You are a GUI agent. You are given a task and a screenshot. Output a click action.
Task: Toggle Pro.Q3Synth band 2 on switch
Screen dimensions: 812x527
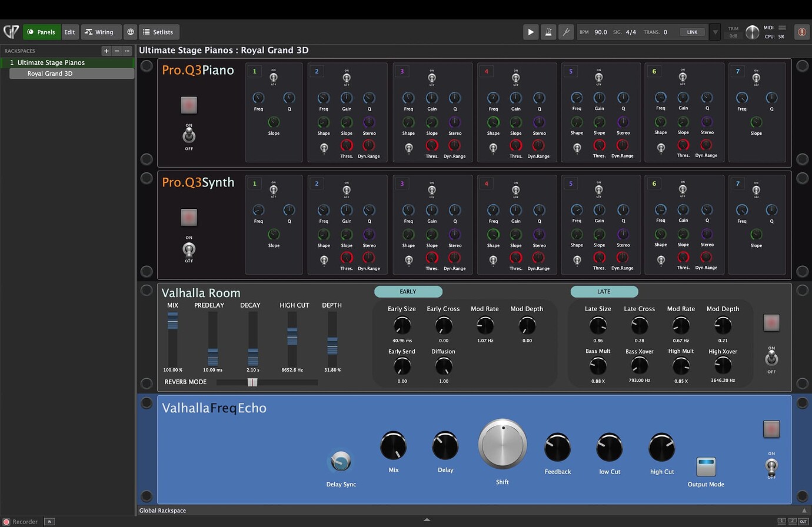click(347, 189)
